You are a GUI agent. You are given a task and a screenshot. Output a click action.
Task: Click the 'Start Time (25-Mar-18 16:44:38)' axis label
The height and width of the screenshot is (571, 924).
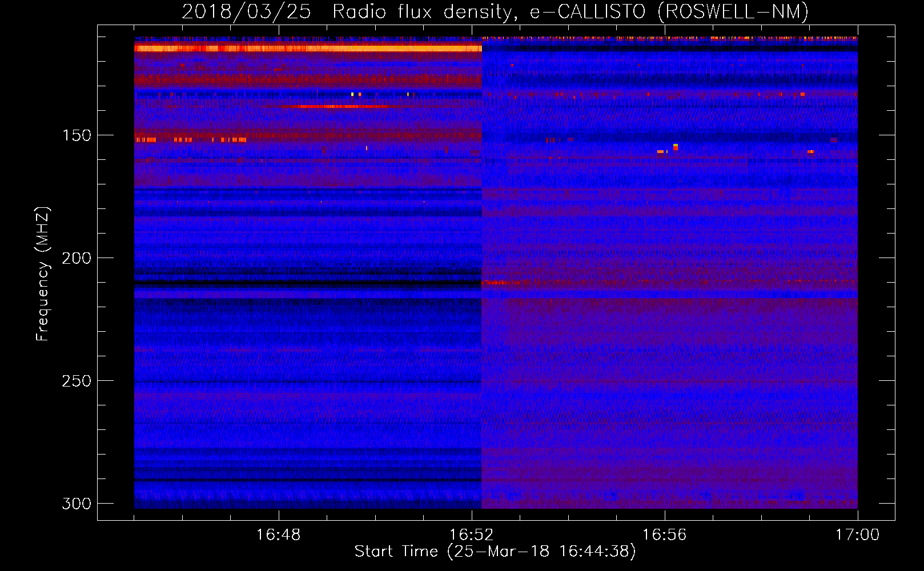495,552
